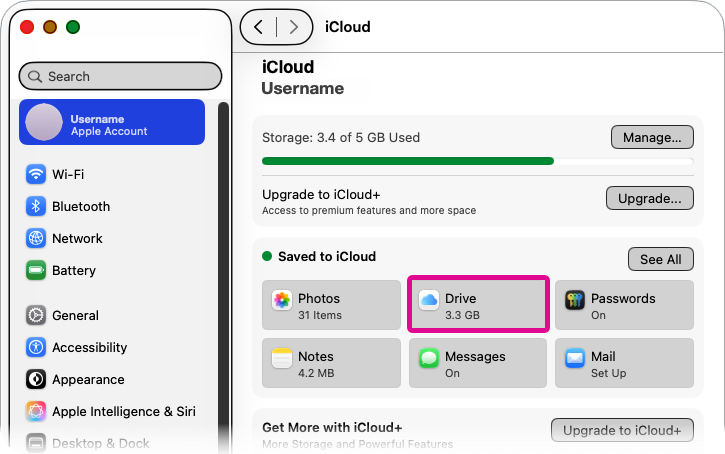The image size is (725, 454).
Task: Select General label in sidebar
Action: coord(75,315)
